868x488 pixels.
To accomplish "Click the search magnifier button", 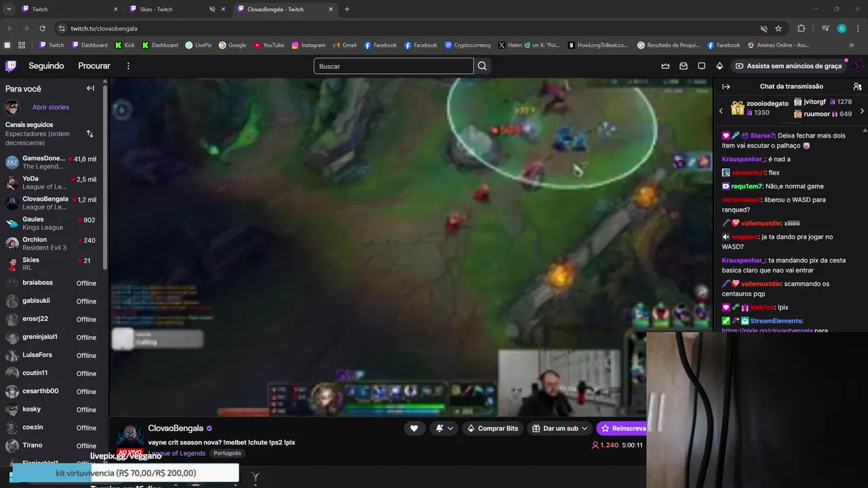I will (482, 66).
